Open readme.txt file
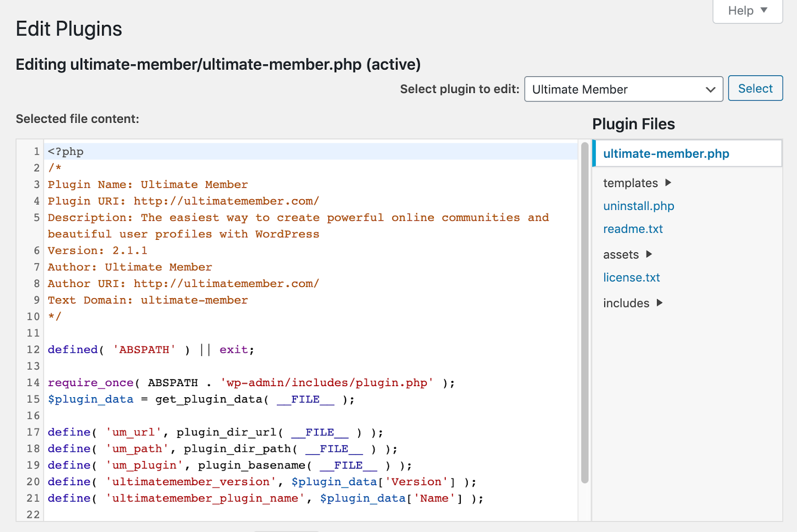 (633, 229)
